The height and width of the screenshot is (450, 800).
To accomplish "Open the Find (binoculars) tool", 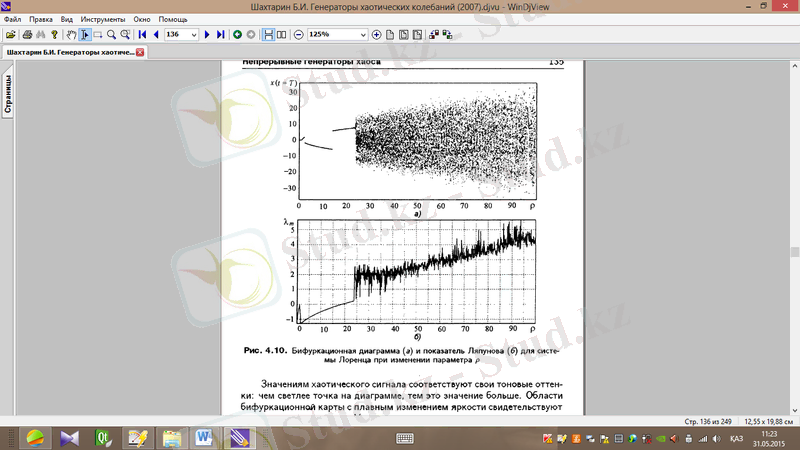I will click(41, 34).
